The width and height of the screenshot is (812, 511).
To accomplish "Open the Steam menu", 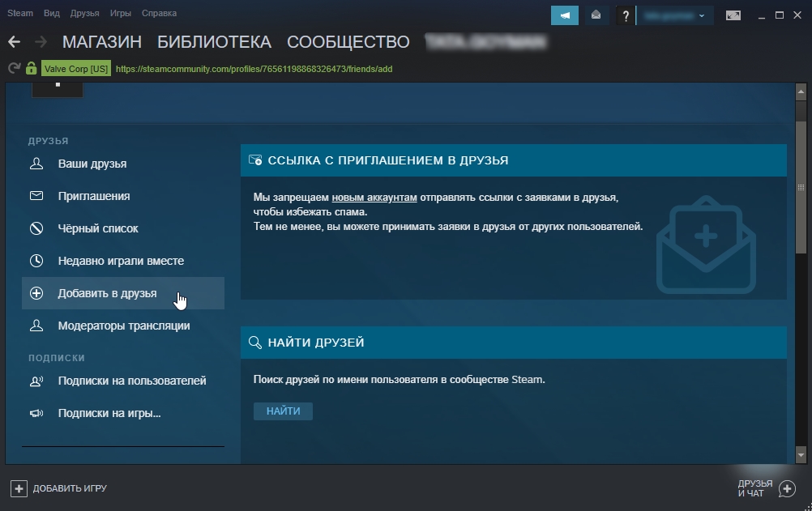I will 20,14.
